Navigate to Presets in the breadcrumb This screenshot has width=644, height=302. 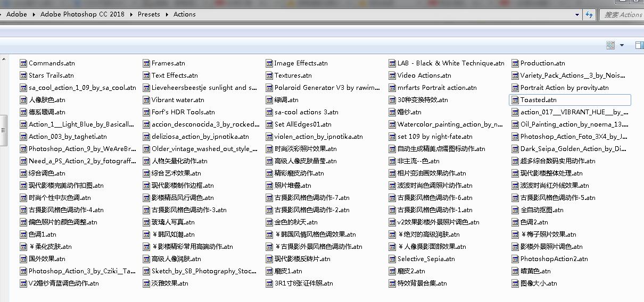point(148,14)
